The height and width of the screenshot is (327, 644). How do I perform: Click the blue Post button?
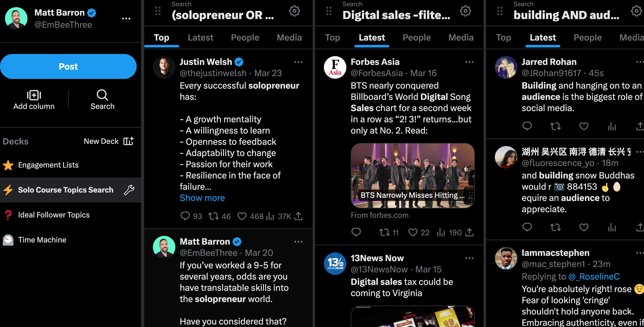pyautogui.click(x=68, y=66)
